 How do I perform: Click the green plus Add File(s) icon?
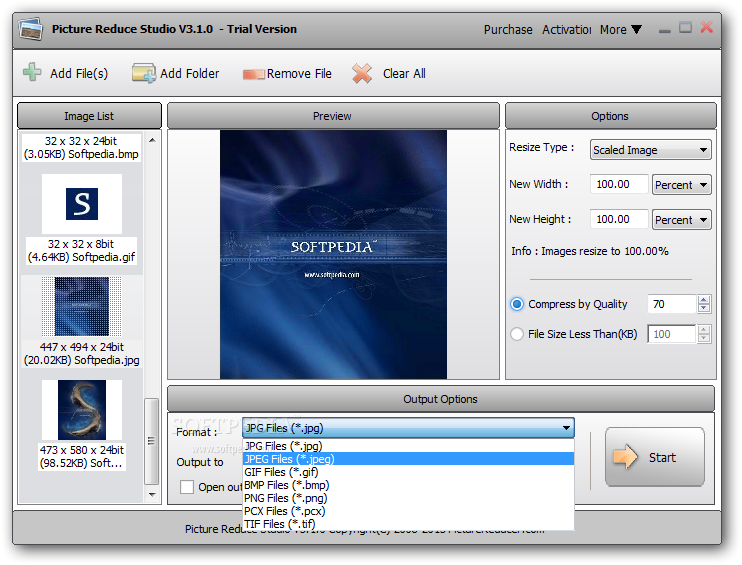click(x=32, y=72)
